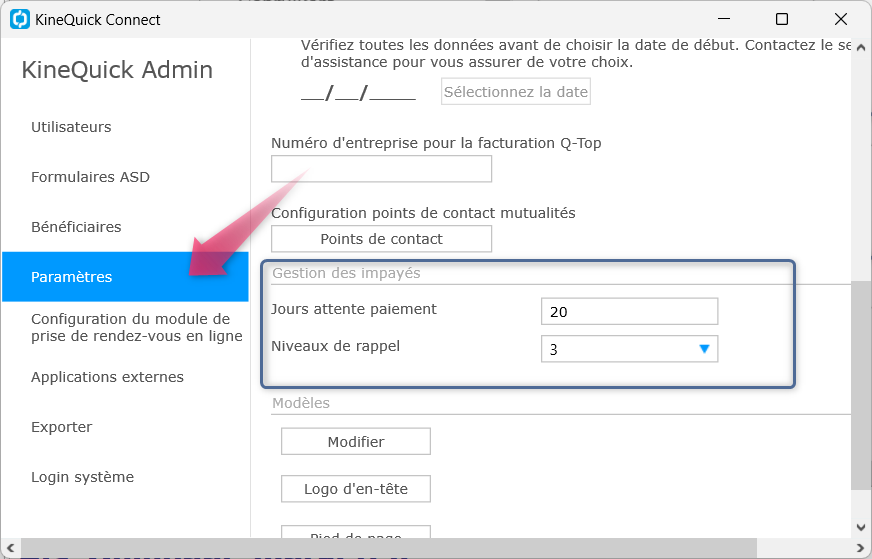Go to the Exporter section
Viewport: 872px width, 559px height.
pos(61,427)
